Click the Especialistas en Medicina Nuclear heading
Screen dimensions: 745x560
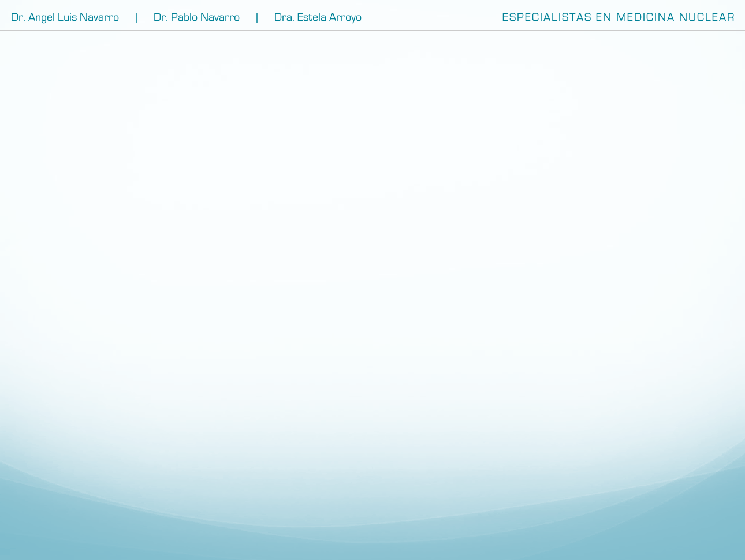pos(618,17)
